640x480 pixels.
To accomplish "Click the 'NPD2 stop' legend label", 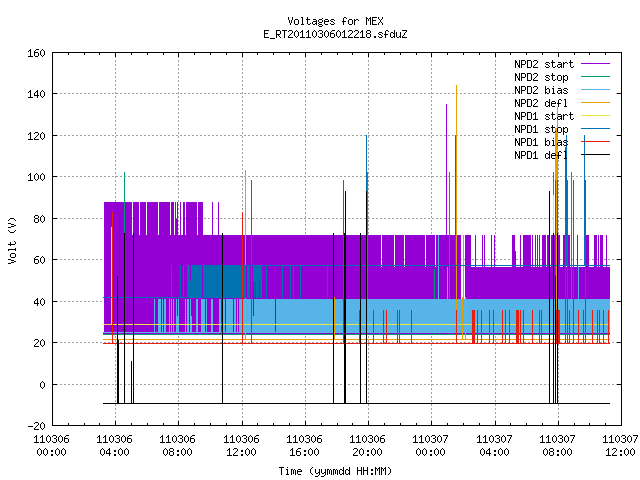I will [541, 77].
